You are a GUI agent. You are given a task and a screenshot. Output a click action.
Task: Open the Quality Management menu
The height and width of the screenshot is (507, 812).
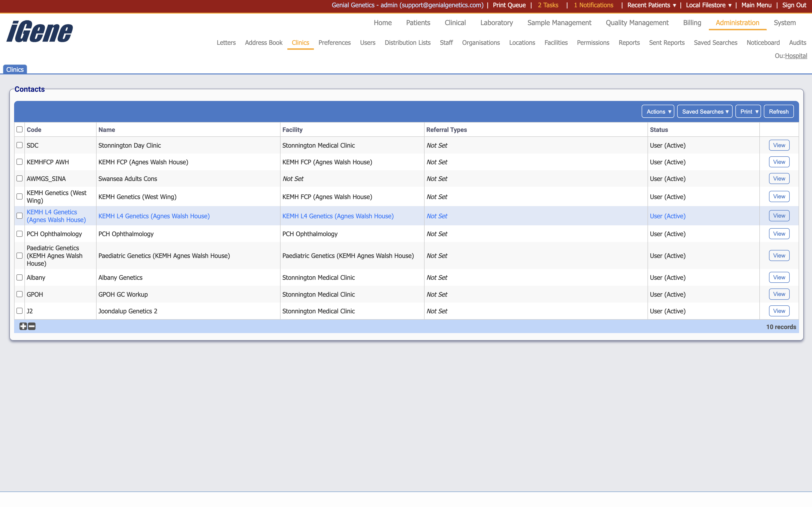[x=636, y=23]
